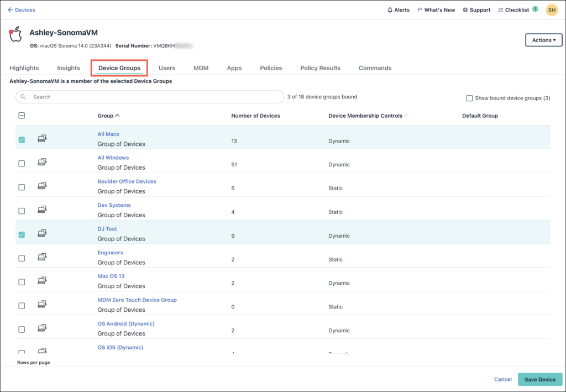The height and width of the screenshot is (392, 566).
Task: Open the SH user avatar menu
Action: click(x=551, y=10)
